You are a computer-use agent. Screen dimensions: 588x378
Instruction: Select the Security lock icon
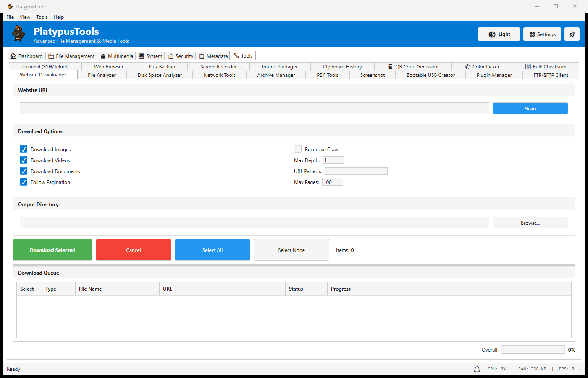click(170, 56)
